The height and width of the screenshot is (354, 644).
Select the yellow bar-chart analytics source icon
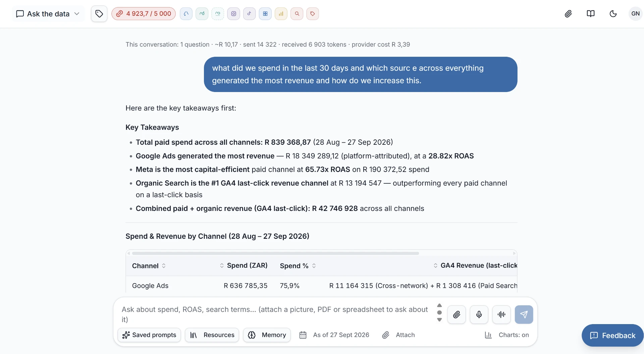click(x=281, y=14)
